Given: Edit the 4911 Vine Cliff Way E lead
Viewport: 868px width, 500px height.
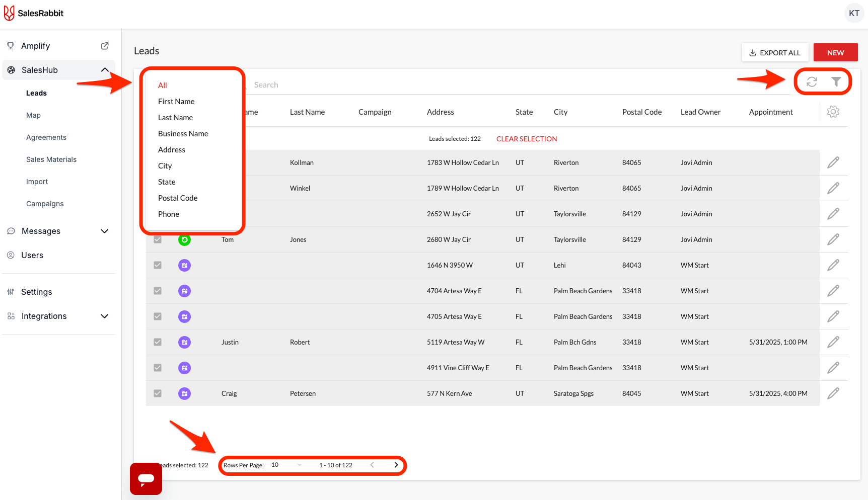Looking at the screenshot, I should point(833,368).
